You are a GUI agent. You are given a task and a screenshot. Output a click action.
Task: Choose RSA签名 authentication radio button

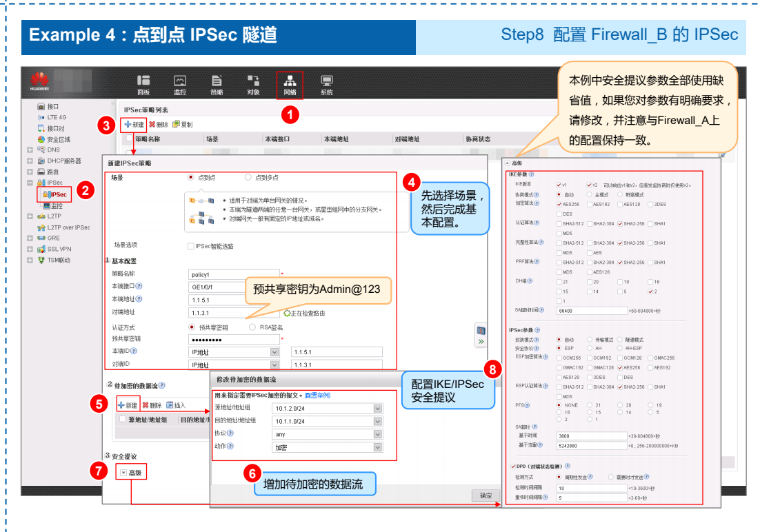point(252,327)
